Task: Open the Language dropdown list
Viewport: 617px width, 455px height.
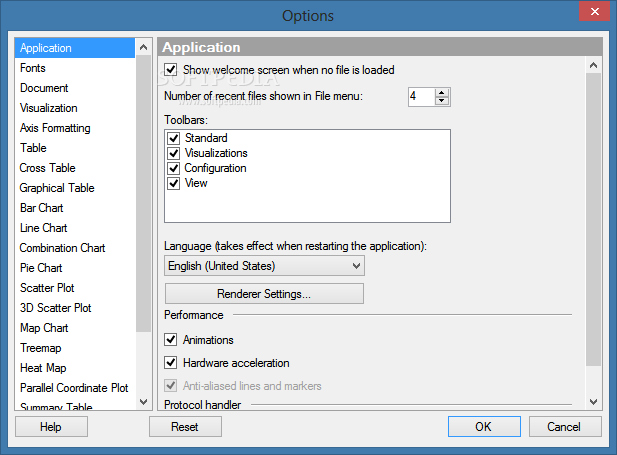Action: (264, 266)
